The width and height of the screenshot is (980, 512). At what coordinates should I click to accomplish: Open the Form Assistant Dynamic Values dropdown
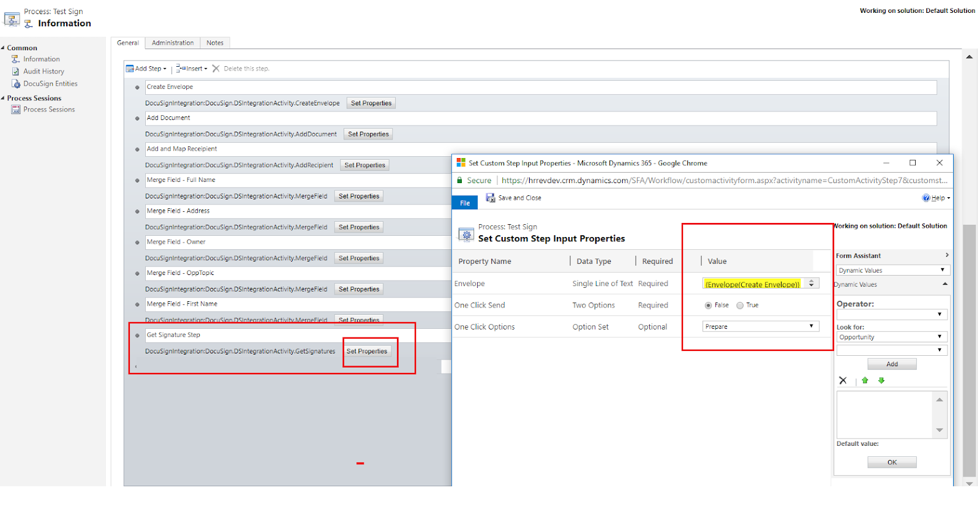point(892,270)
